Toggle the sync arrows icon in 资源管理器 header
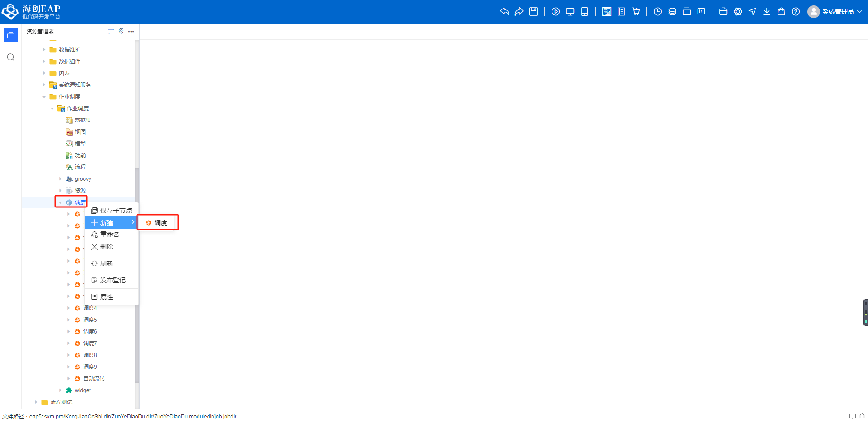Screen dimensions: 868x423 (111, 31)
